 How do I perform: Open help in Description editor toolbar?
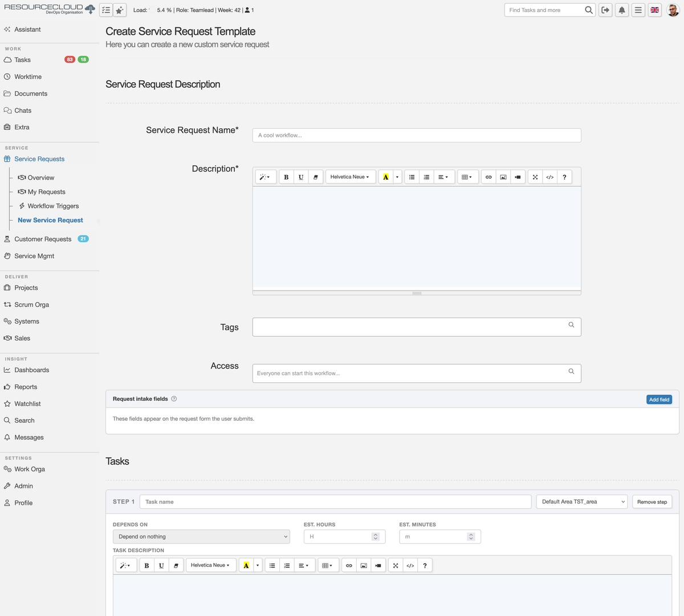[564, 177]
